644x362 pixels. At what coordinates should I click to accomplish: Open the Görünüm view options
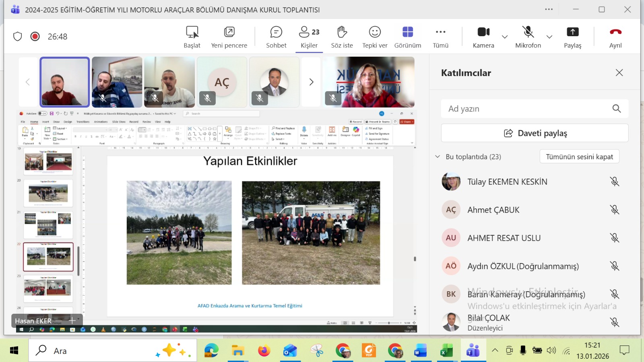pyautogui.click(x=407, y=37)
